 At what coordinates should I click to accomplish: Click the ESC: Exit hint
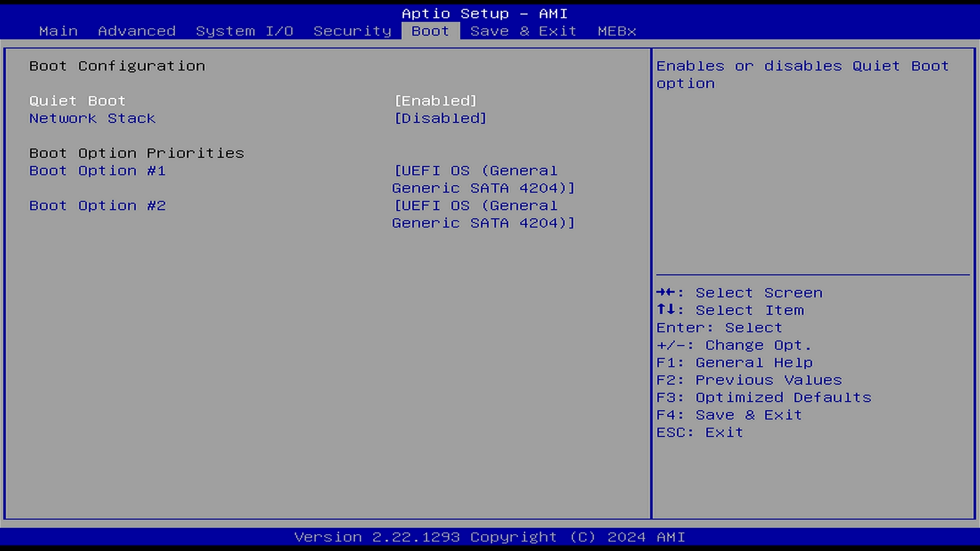click(x=699, y=432)
